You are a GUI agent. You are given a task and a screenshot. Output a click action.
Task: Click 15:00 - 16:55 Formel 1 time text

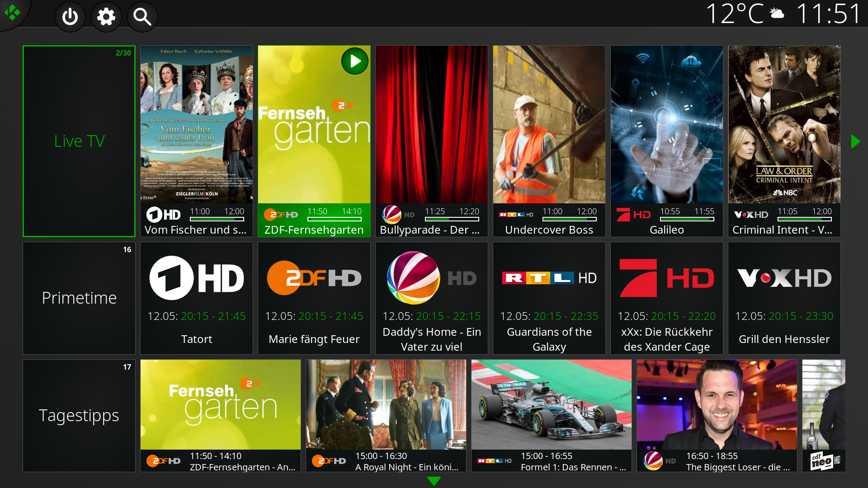click(x=547, y=456)
